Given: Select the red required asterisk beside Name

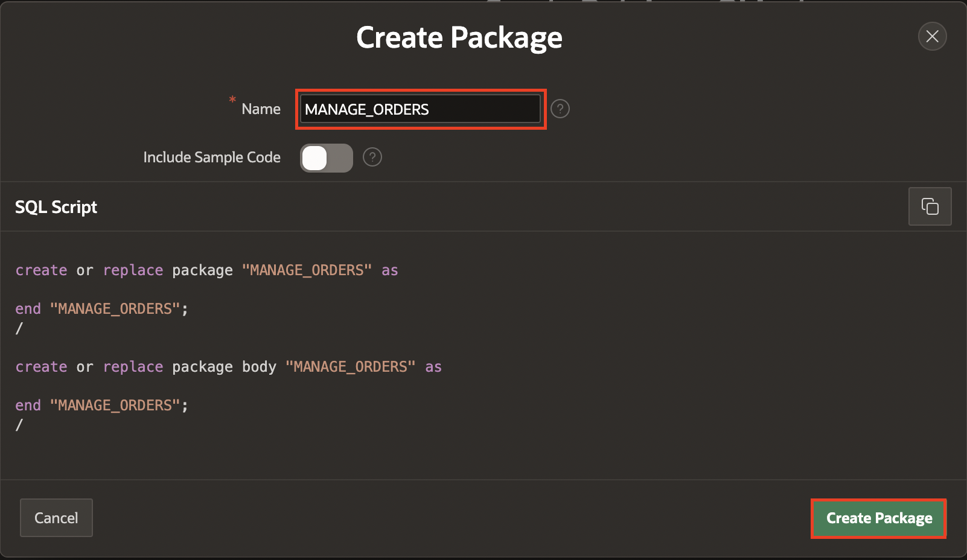Looking at the screenshot, I should point(232,100).
